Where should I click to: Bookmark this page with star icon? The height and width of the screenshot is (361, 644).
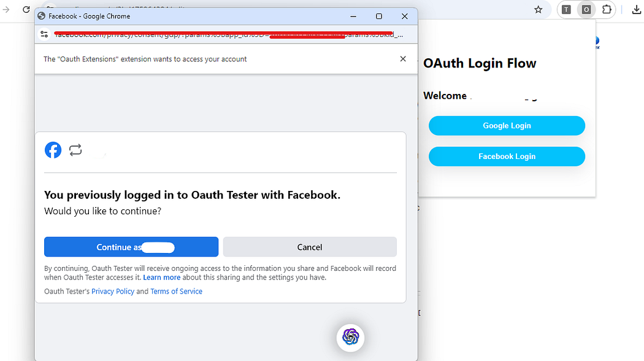click(x=538, y=9)
